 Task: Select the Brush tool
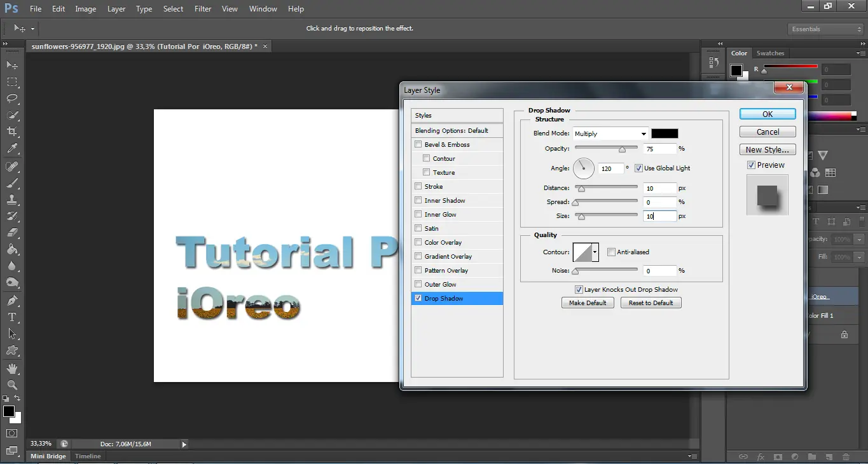pos(12,182)
